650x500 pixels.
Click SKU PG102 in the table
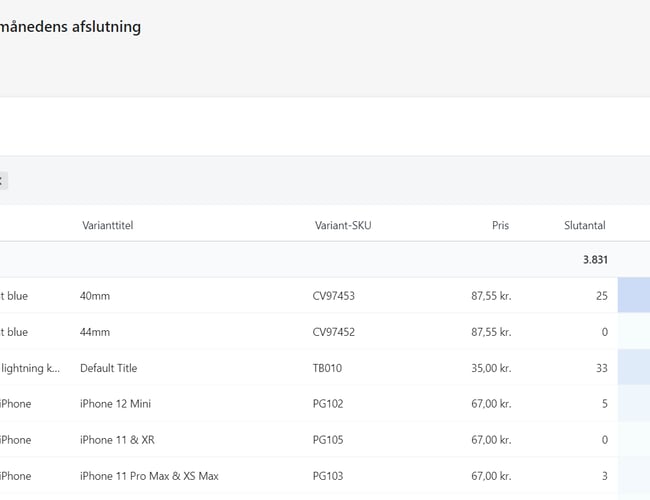pos(328,404)
